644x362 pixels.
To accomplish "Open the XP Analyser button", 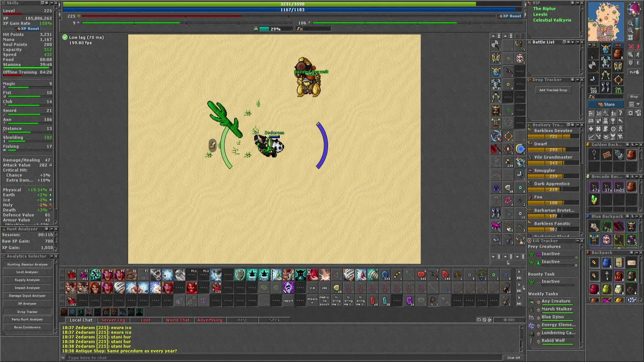I will pyautogui.click(x=27, y=304).
